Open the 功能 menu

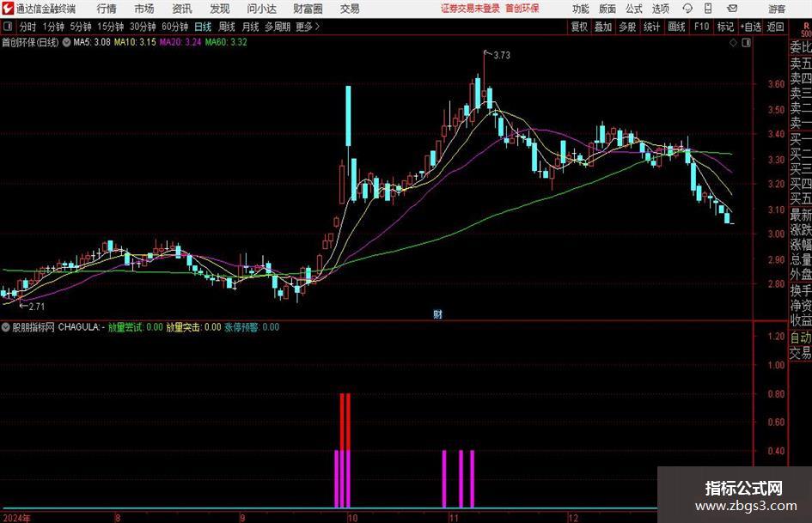581,9
